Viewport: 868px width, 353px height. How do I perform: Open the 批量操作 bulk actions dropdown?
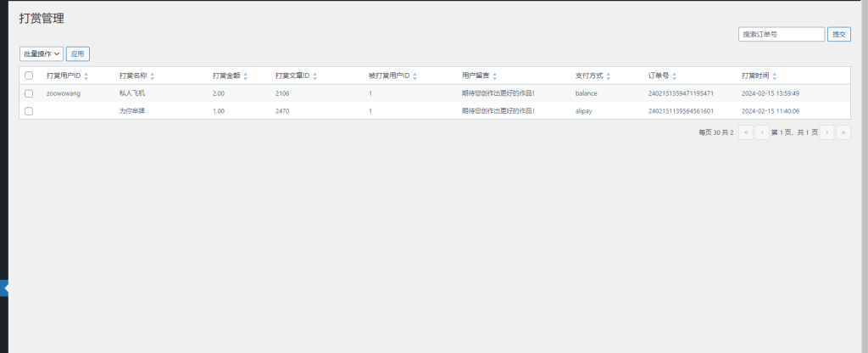pyautogui.click(x=42, y=53)
